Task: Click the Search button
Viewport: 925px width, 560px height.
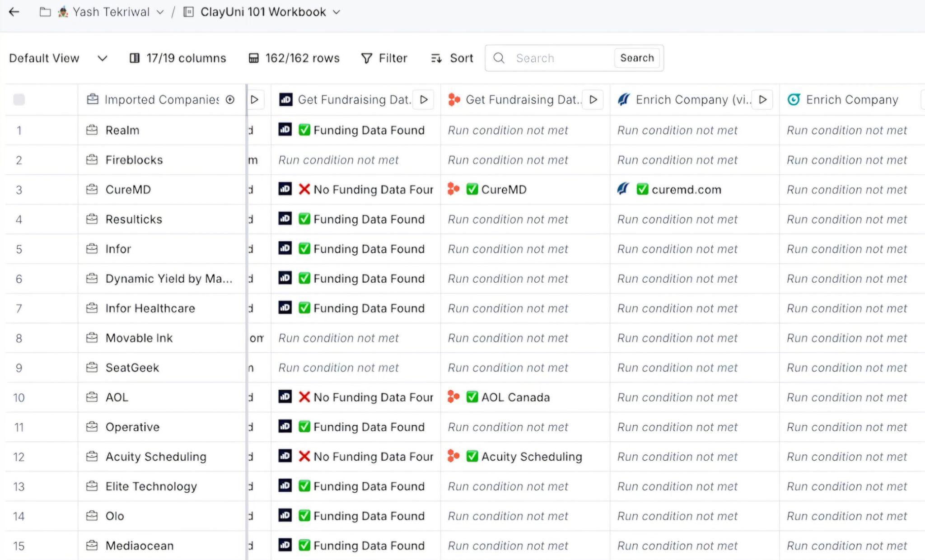Action: (637, 58)
